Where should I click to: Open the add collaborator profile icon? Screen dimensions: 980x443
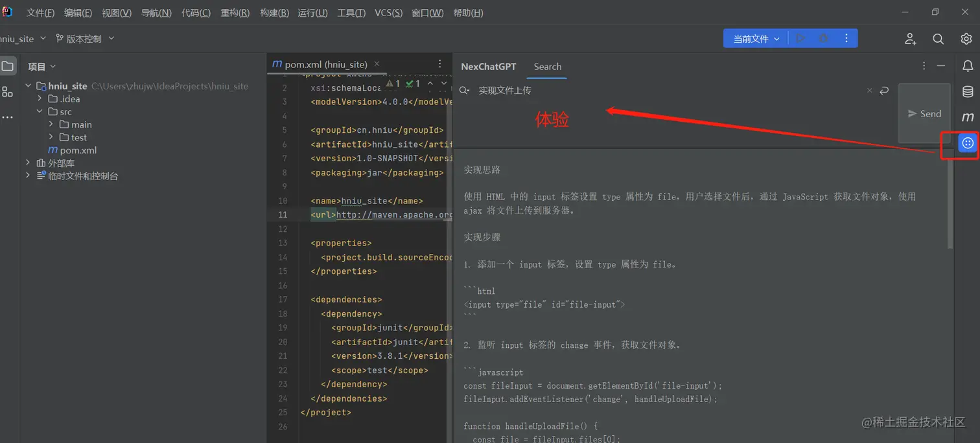911,39
